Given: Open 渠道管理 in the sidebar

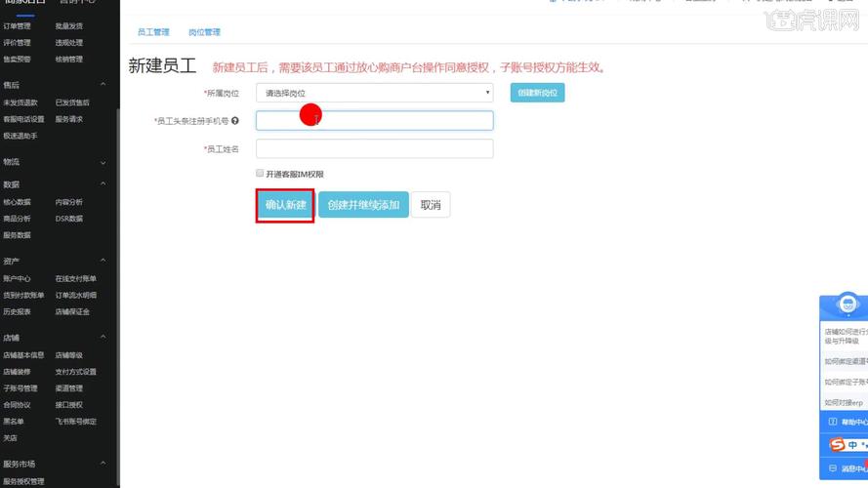Looking at the screenshot, I should click(69, 388).
